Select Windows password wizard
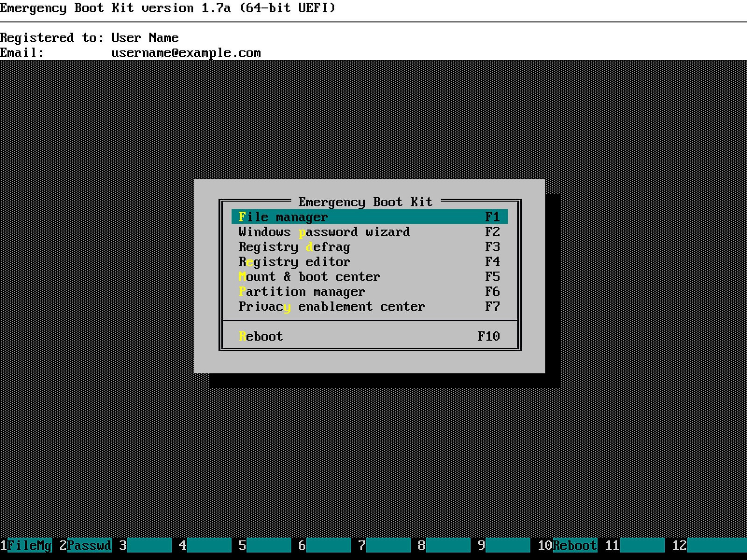The height and width of the screenshot is (560, 747). 324,232
